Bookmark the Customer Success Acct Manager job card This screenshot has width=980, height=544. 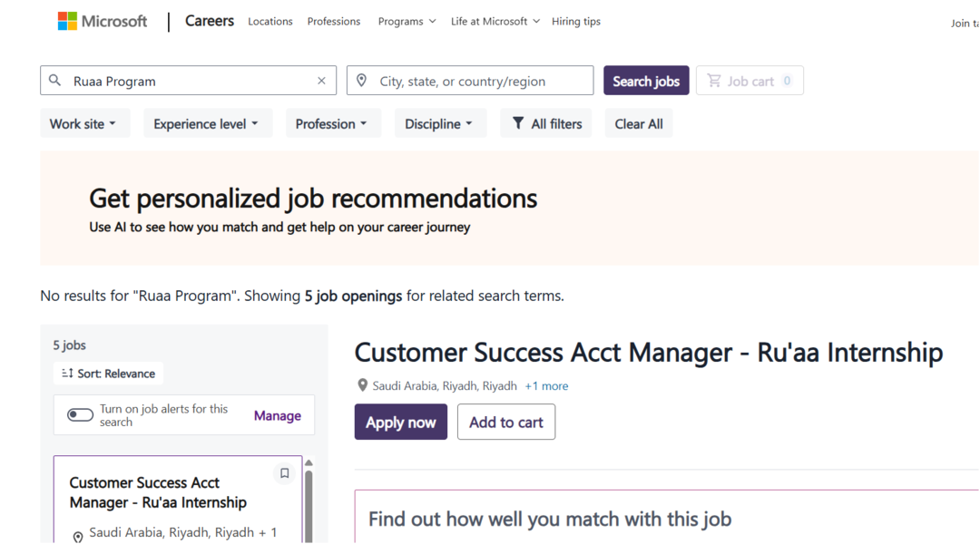tap(284, 473)
